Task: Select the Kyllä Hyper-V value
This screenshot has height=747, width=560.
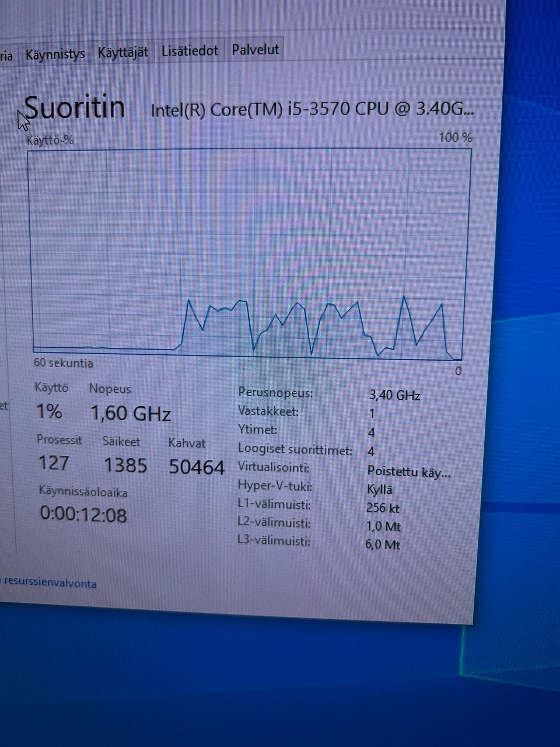Action: [379, 490]
